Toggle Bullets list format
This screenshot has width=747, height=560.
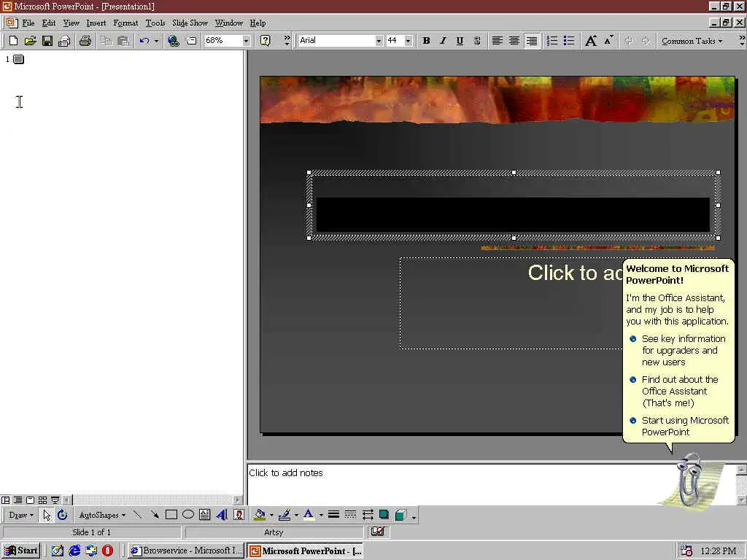569,41
